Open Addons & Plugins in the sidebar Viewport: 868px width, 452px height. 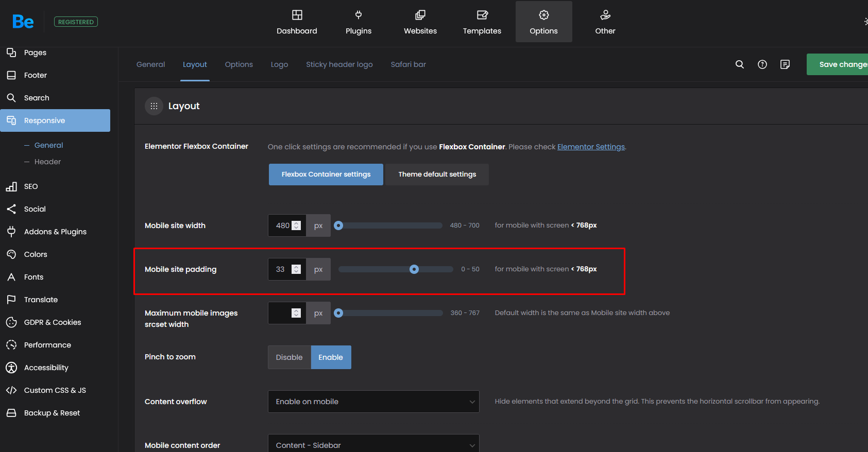click(55, 232)
